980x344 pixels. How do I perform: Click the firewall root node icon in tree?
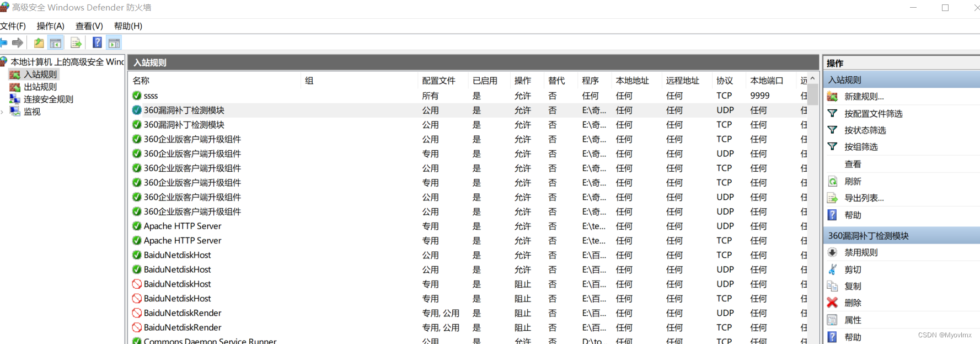[4, 62]
